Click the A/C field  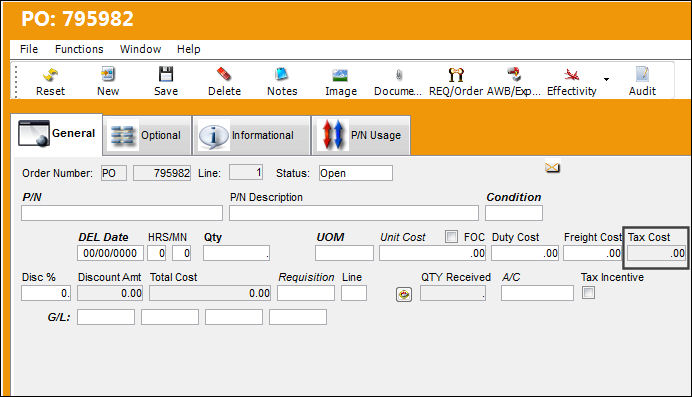537,293
